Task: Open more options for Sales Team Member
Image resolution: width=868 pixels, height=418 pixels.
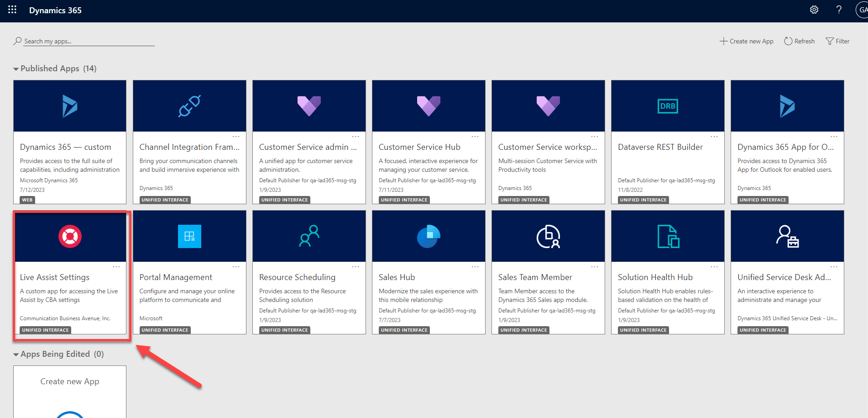Action: [595, 267]
